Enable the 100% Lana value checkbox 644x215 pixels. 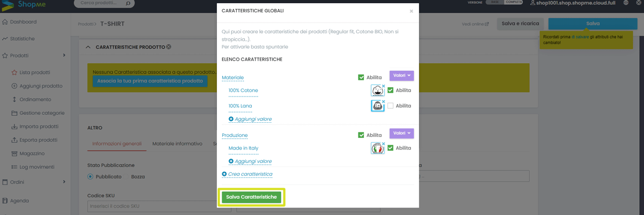click(x=391, y=106)
